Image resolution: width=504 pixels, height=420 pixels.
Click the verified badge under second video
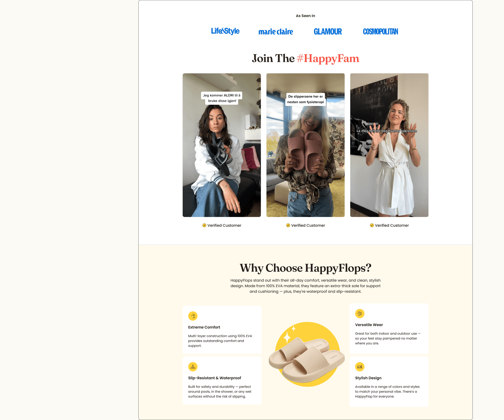point(288,225)
